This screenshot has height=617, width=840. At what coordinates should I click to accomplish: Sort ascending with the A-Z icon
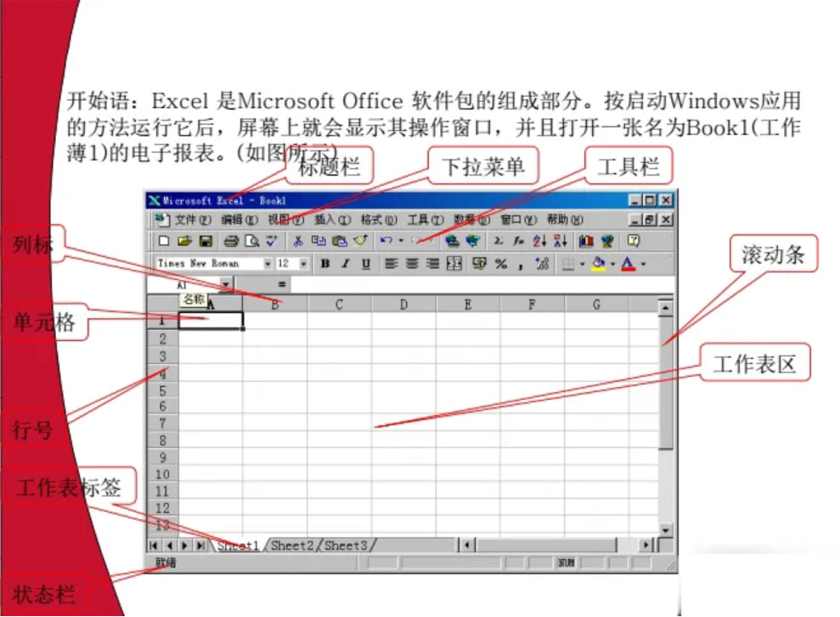(x=538, y=242)
